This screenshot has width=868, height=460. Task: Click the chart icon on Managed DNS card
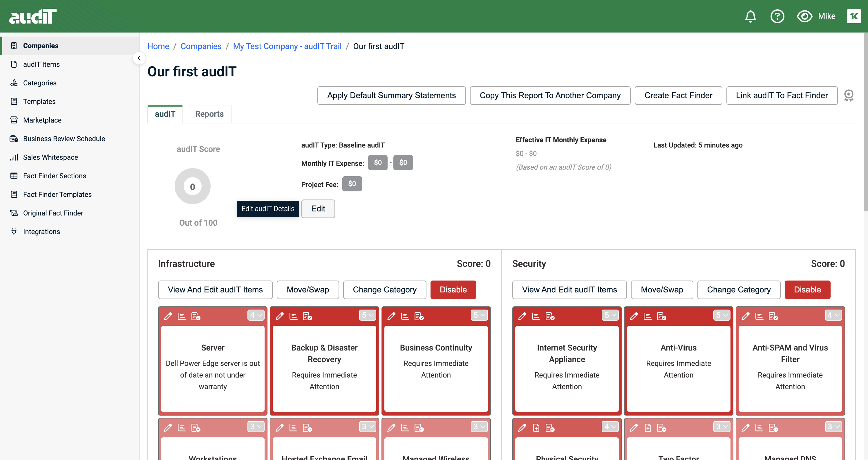(x=759, y=428)
